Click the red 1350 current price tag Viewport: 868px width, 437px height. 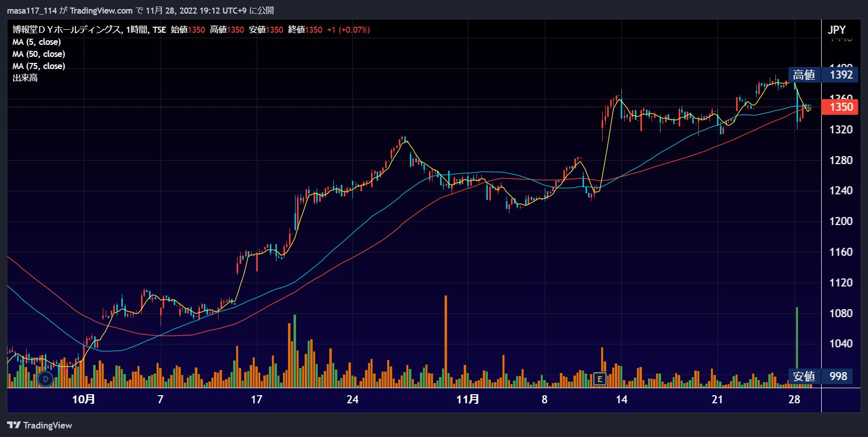click(x=840, y=107)
